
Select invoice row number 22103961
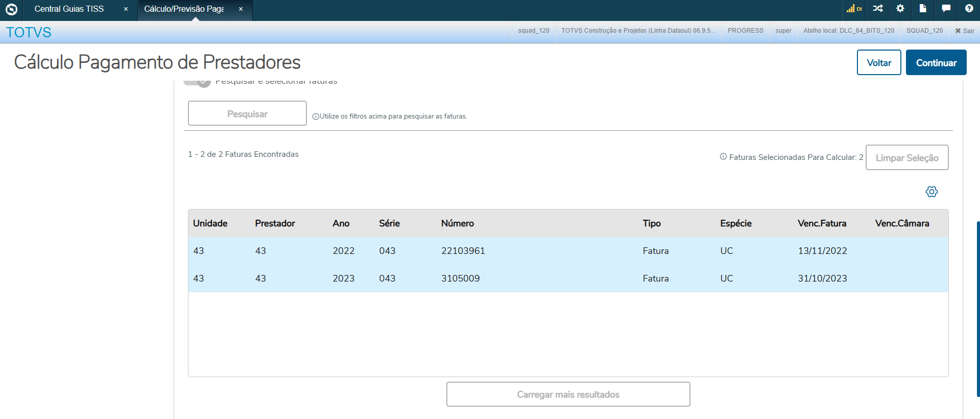point(463,251)
